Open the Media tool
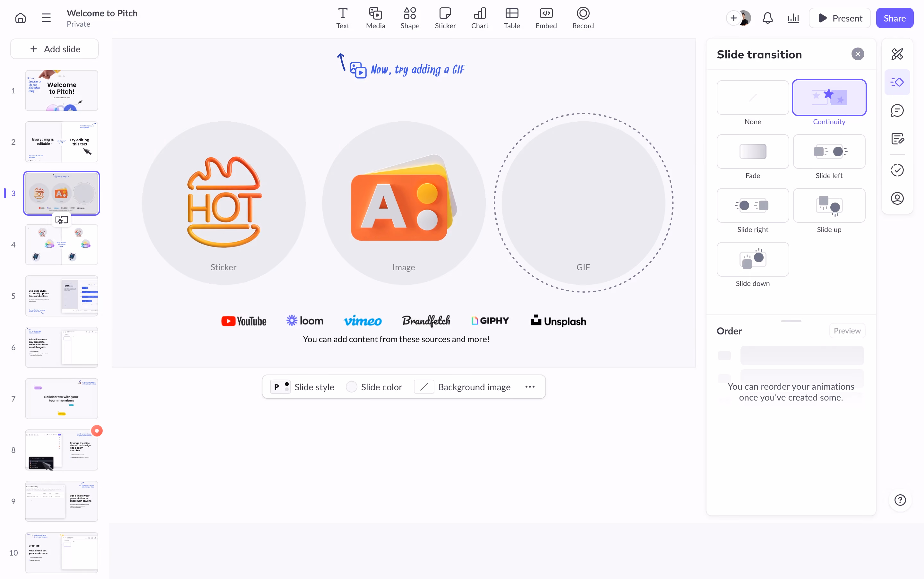924x579 pixels. [375, 18]
